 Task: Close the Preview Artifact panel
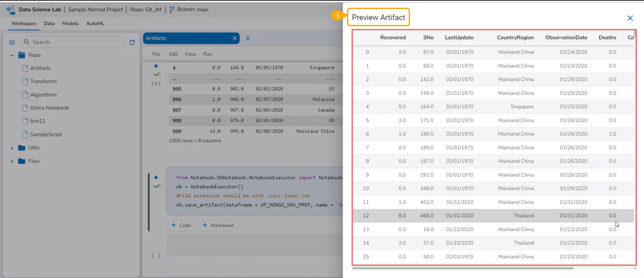tap(630, 18)
